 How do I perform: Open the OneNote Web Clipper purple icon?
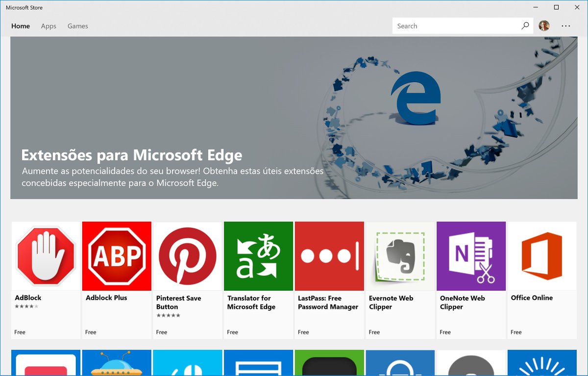click(x=471, y=256)
